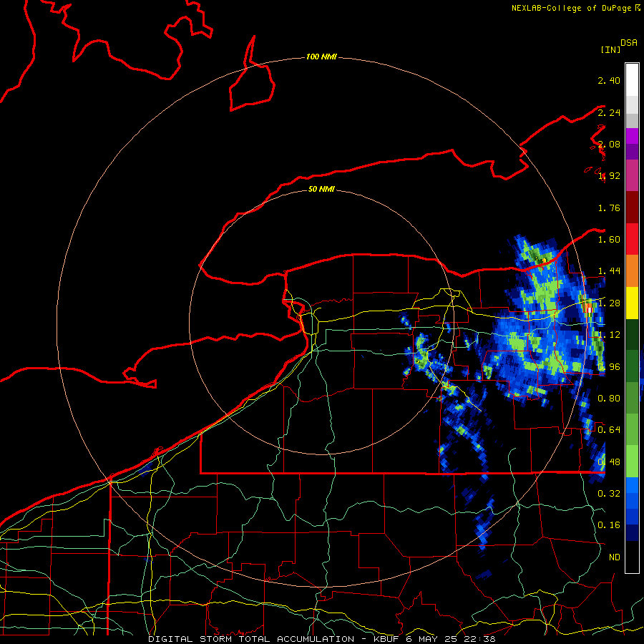
Task: Click the dark purple legend swatch
Action: click(632, 152)
